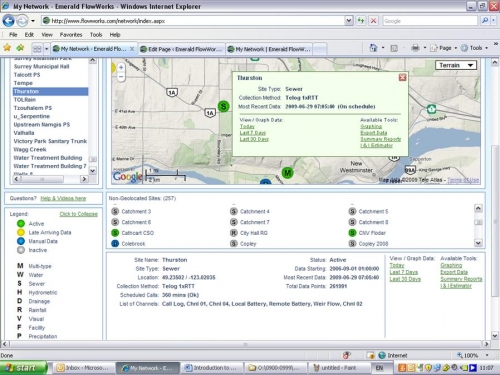Image resolution: width=500 pixels, height=375 pixels.
Task: Select Valhalla in the site list
Action: (50, 133)
